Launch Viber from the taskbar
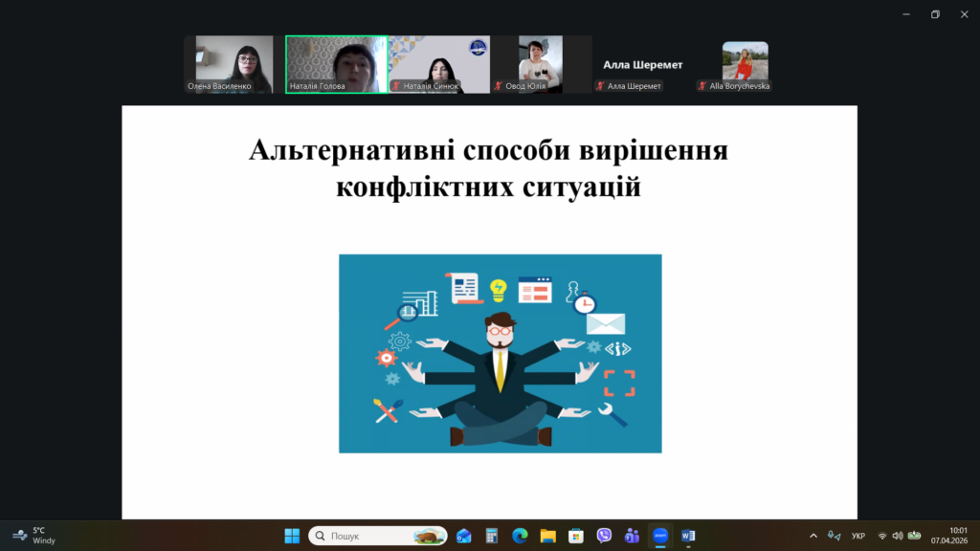This screenshot has height=551, width=980. point(604,536)
